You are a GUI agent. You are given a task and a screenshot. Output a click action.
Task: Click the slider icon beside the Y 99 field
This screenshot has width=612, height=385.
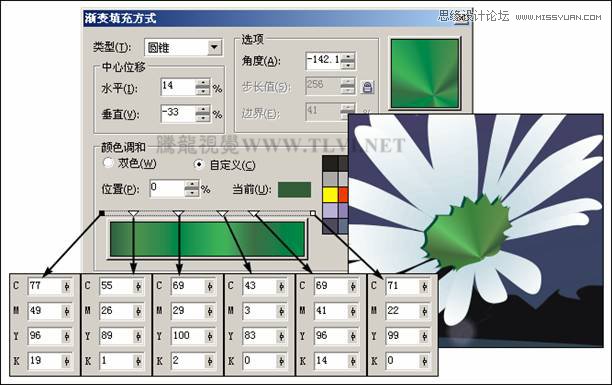pyautogui.click(x=425, y=337)
